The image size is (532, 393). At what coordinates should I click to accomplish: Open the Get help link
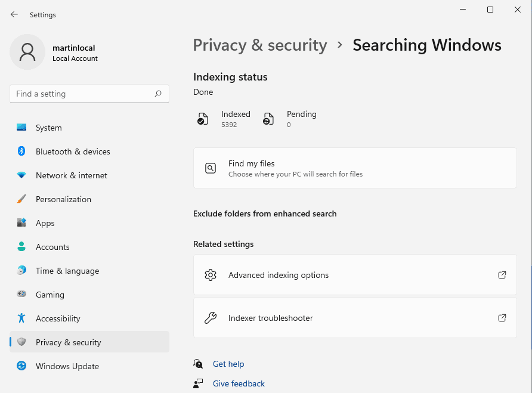click(x=228, y=364)
